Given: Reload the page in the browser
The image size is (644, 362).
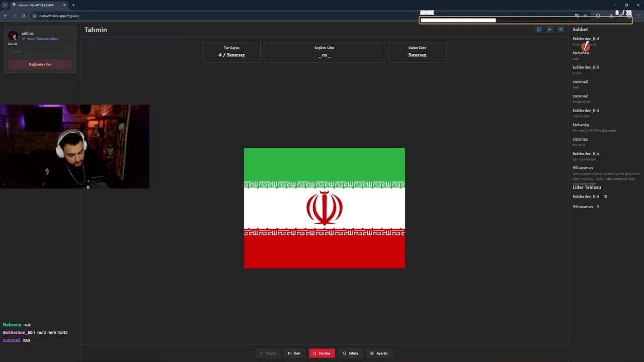Looking at the screenshot, I should point(23,16).
